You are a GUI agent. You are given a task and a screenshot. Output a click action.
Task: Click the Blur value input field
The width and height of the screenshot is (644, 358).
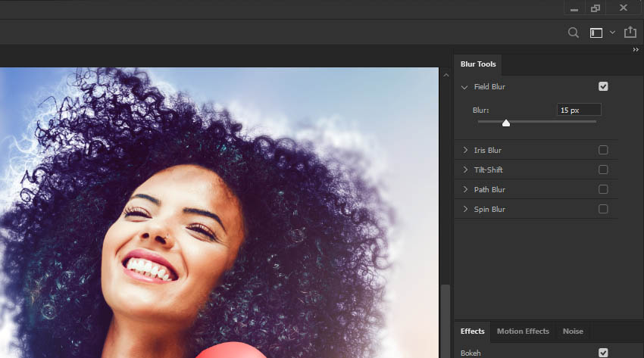(x=579, y=110)
